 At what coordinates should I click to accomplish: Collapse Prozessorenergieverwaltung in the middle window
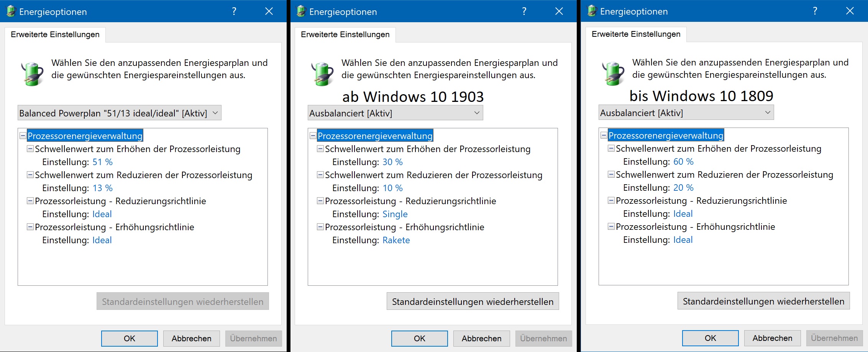(x=313, y=136)
